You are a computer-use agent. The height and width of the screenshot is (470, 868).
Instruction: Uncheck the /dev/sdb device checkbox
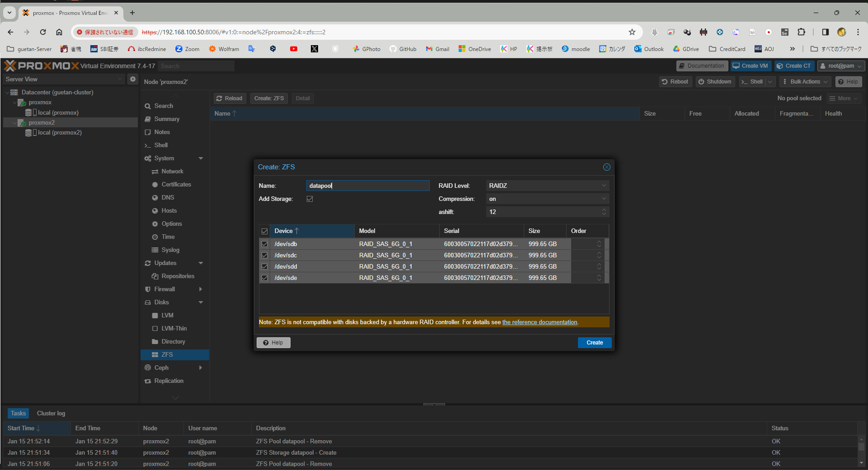pyautogui.click(x=265, y=244)
